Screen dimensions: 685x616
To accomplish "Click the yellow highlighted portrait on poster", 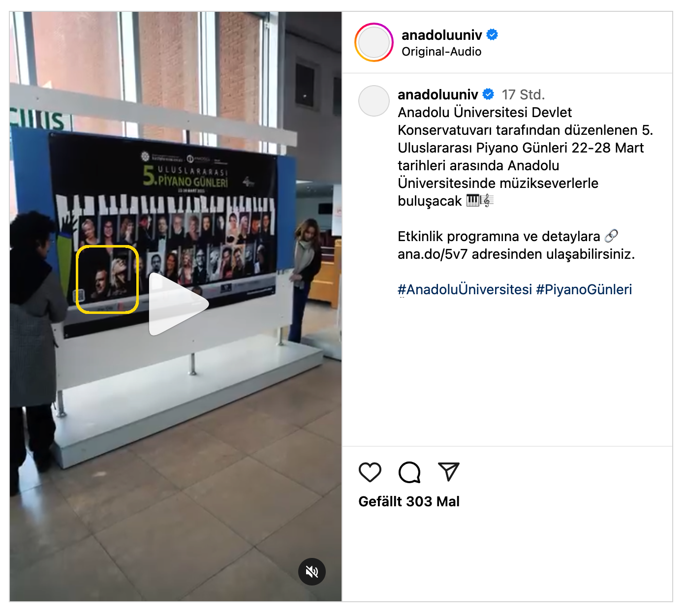I will (107, 279).
